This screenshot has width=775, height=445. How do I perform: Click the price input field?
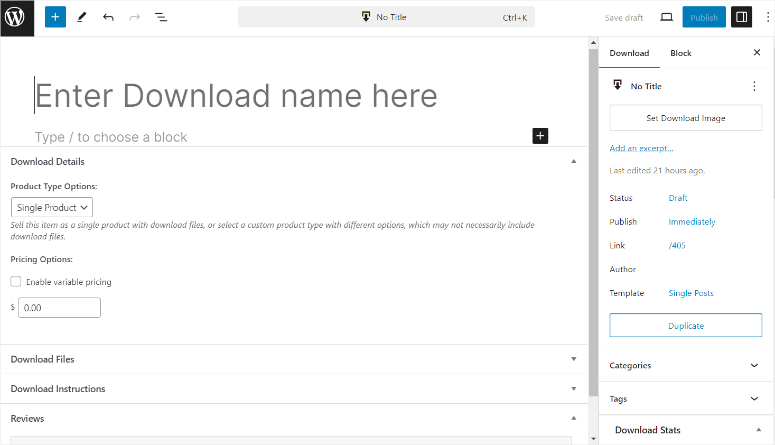point(59,308)
